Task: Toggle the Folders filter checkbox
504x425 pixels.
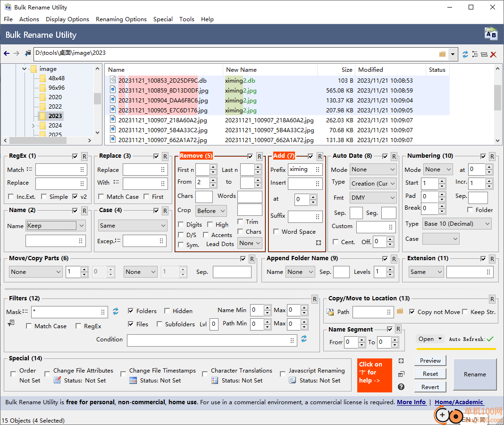Action: tap(131, 311)
